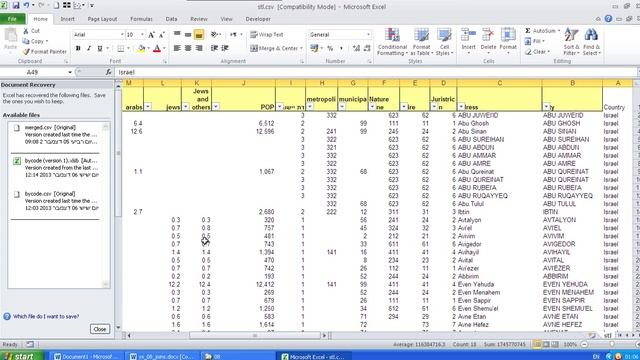Open the File tab

[12, 19]
